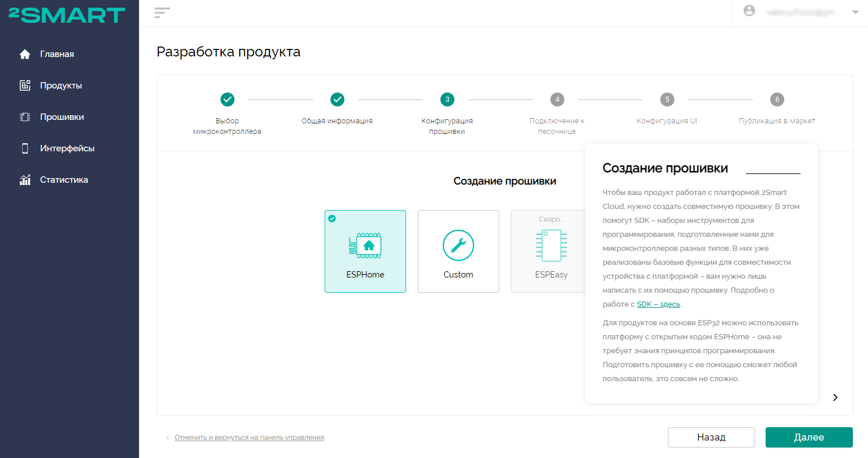Click the centered Создание прошивки section heading
868x458 pixels.
[x=505, y=181]
